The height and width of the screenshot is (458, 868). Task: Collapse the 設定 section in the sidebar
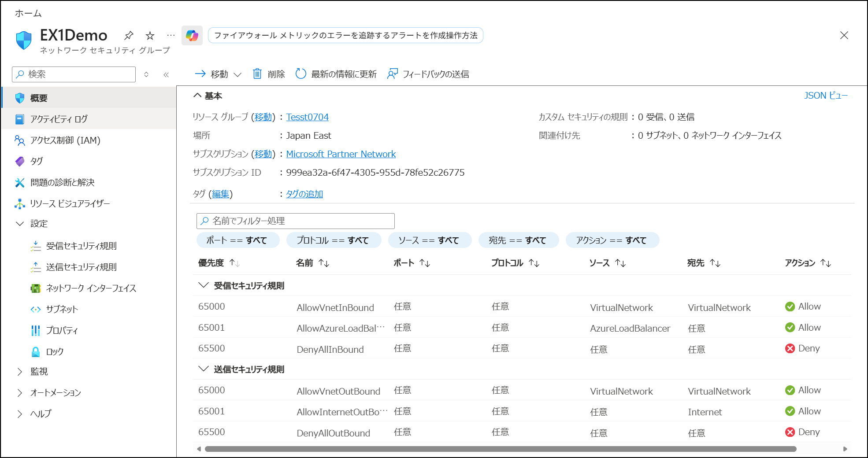coord(20,224)
